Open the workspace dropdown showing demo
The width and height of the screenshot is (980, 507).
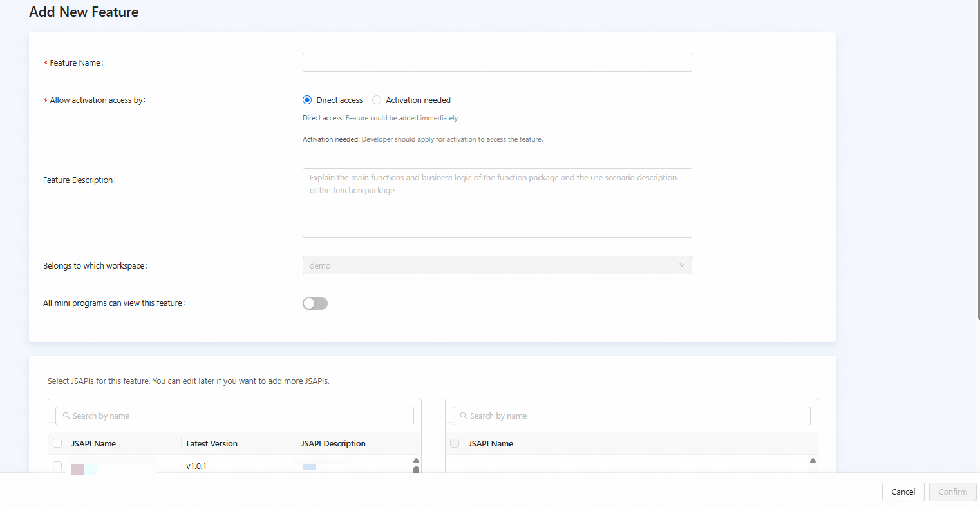point(489,265)
